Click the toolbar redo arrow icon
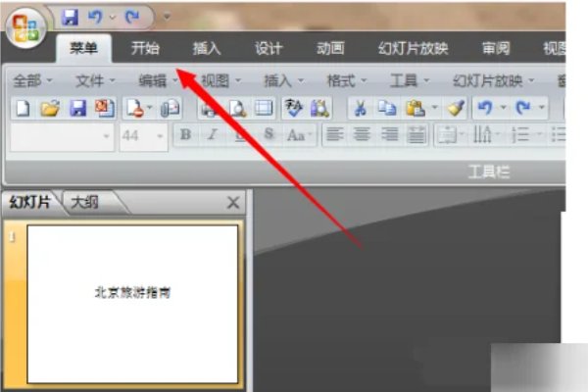 (523, 108)
